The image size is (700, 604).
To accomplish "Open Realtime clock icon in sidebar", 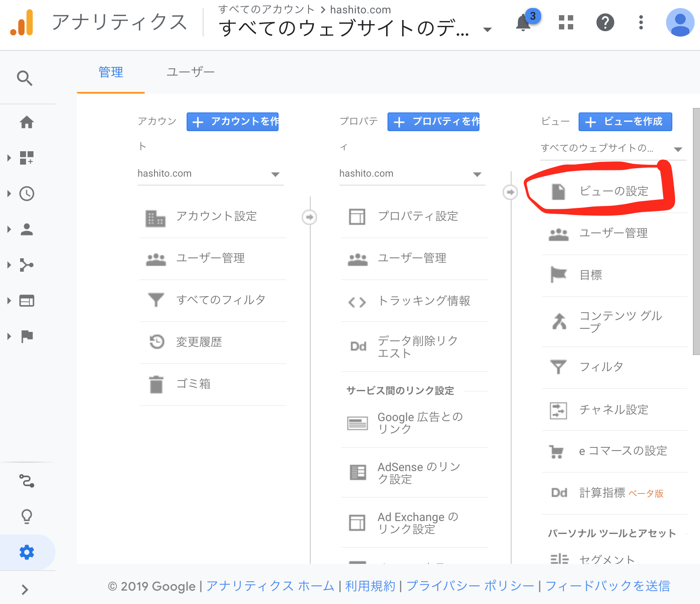I will click(27, 193).
